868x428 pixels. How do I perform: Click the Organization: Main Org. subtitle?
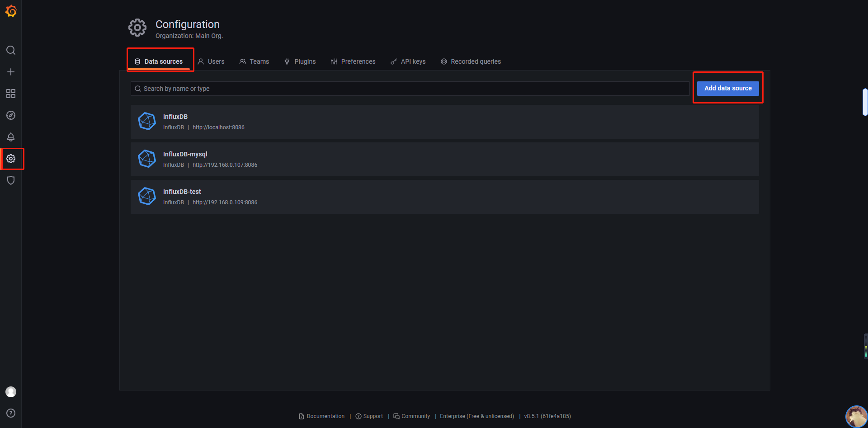[x=189, y=36]
